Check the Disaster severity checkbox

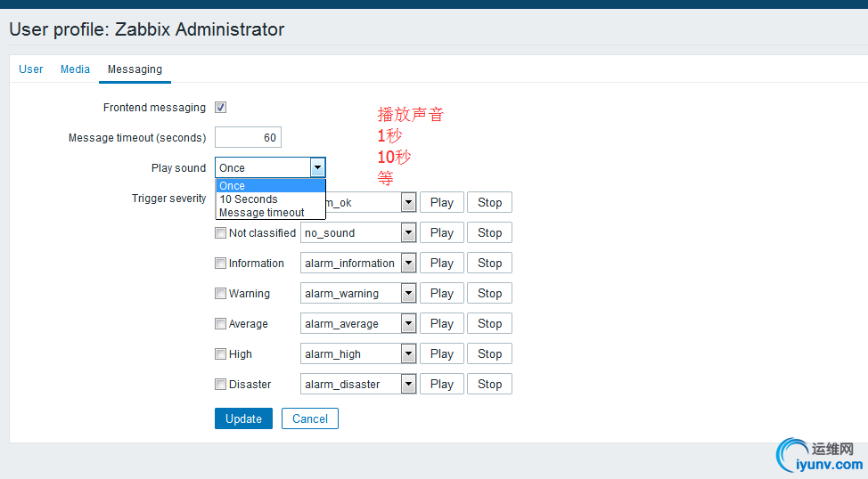[x=220, y=385]
